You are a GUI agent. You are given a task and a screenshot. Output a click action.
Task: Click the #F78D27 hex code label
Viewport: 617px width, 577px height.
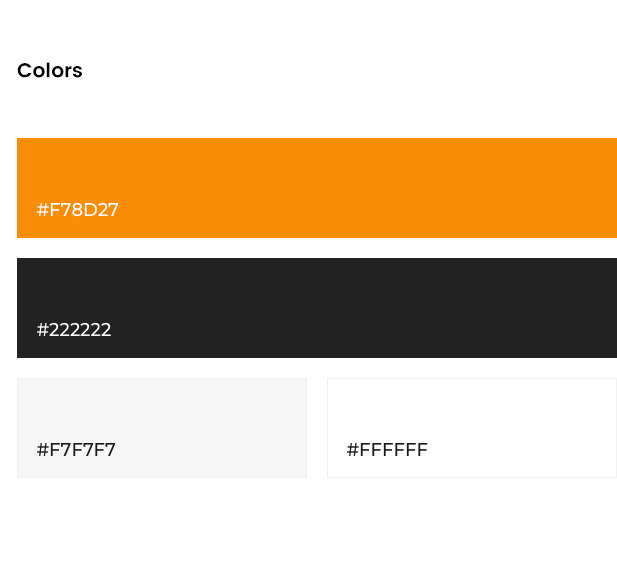[x=78, y=210]
